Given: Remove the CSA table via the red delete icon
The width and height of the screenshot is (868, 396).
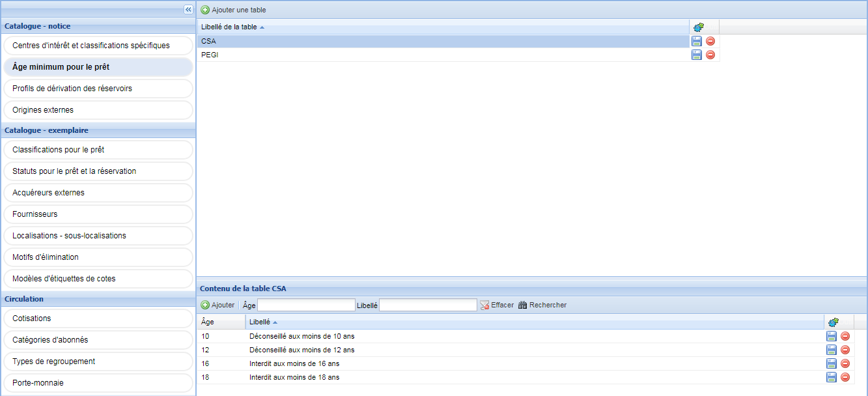Looking at the screenshot, I should [x=710, y=41].
